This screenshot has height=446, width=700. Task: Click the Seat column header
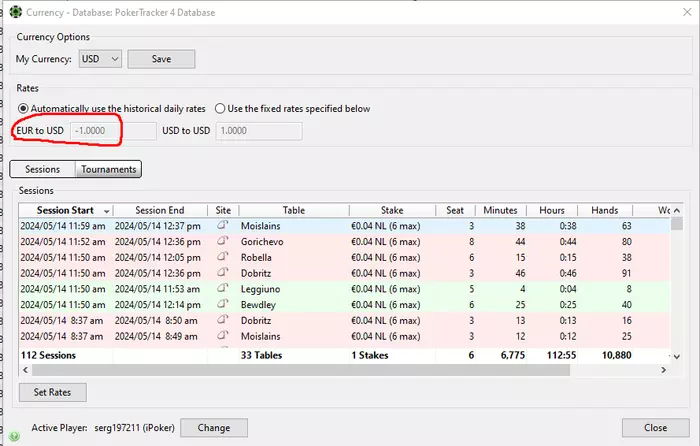455,210
